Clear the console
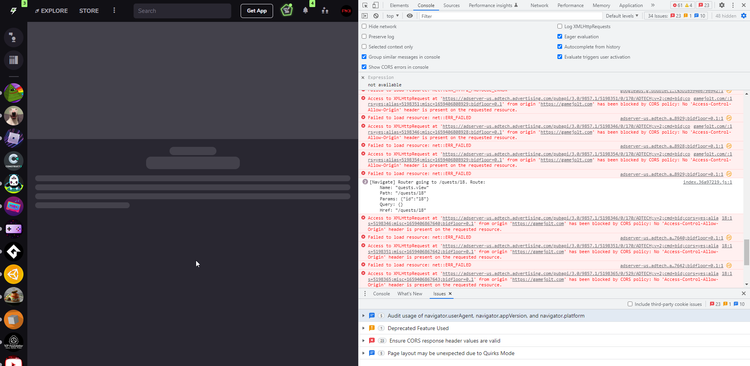The width and height of the screenshot is (750, 366). (x=376, y=16)
